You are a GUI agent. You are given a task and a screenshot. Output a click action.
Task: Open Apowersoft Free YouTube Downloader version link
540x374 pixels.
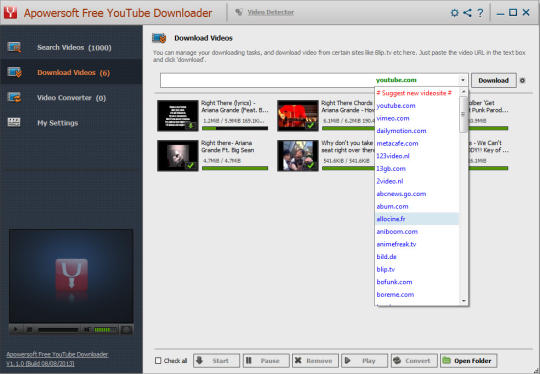(57, 359)
